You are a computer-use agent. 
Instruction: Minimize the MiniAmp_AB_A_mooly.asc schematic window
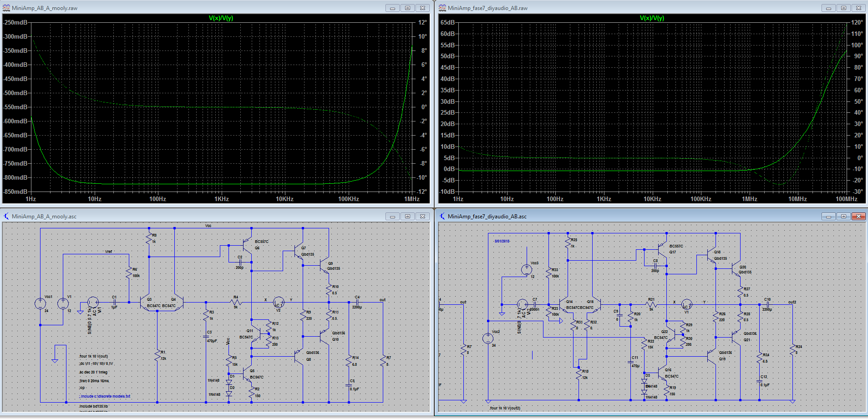click(392, 216)
